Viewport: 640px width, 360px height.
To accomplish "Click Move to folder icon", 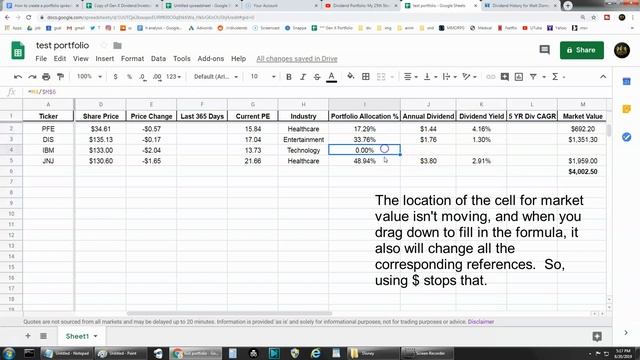I will [118, 45].
